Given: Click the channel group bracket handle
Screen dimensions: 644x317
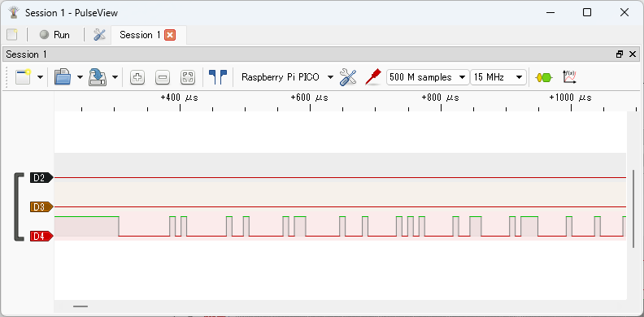Looking at the screenshot, I should coord(19,207).
